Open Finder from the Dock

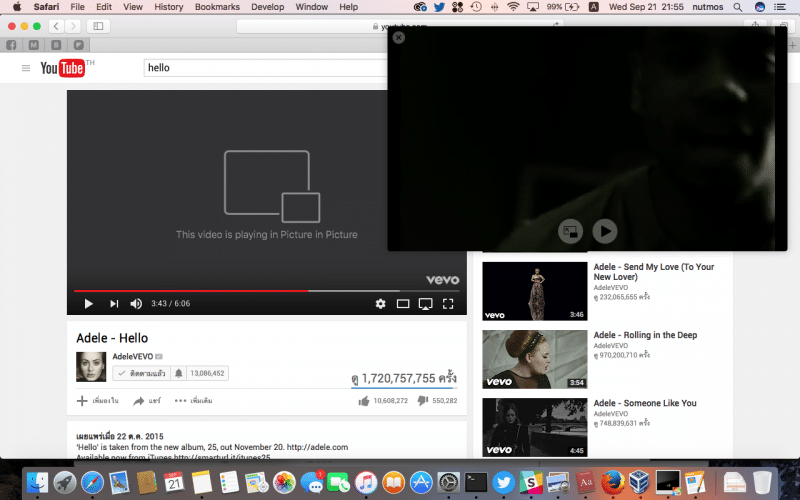tap(37, 482)
